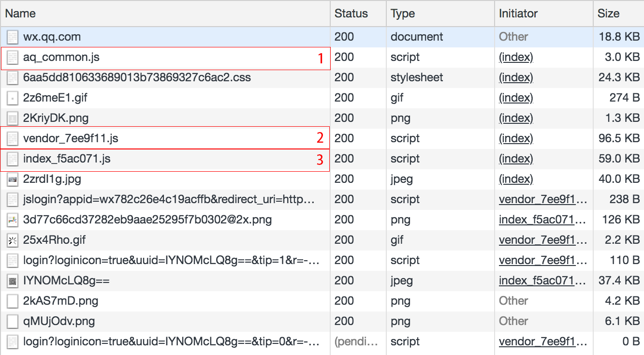This screenshot has width=644, height=355.
Task: Open the (index) initiator link for 2KriyDK.png
Action: pyautogui.click(x=516, y=118)
